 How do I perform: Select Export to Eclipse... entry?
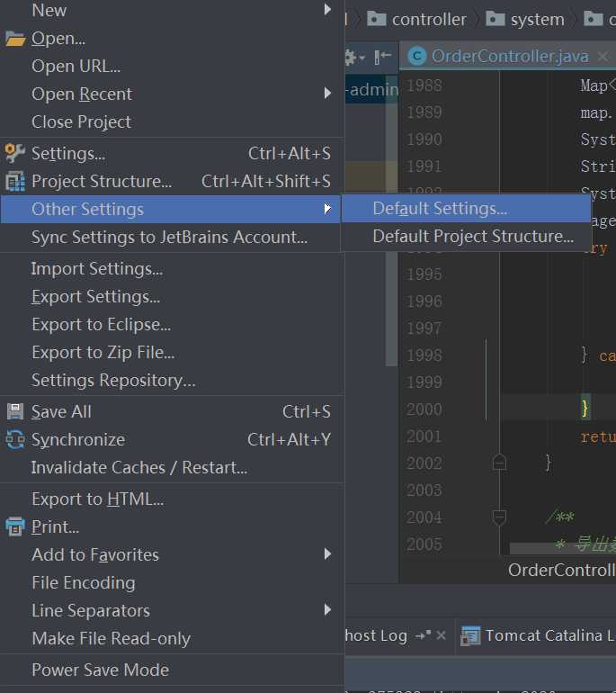tap(173, 324)
